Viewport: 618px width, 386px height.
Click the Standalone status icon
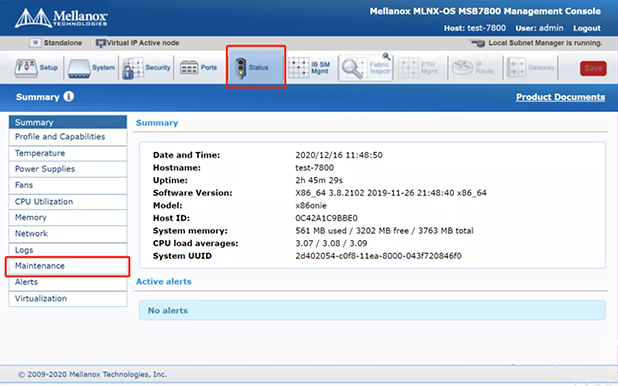click(35, 43)
